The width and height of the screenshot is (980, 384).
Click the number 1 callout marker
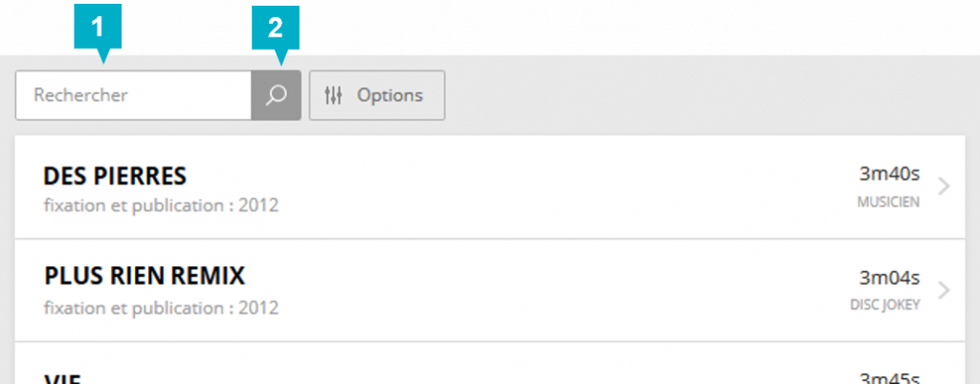pyautogui.click(x=98, y=27)
